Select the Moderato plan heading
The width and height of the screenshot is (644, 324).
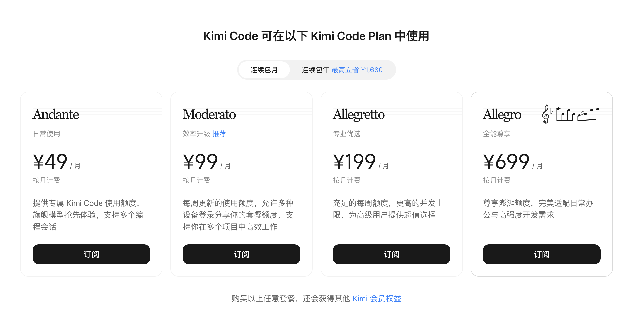[209, 115]
